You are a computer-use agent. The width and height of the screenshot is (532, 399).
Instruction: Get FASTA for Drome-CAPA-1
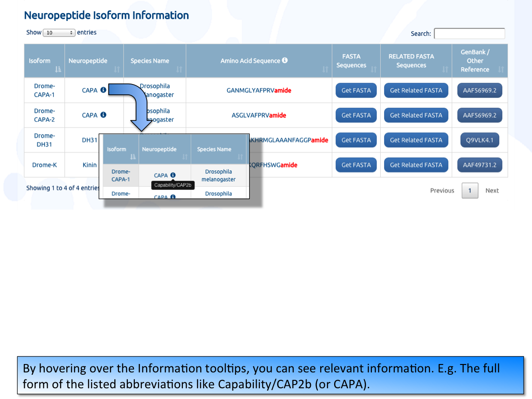pyautogui.click(x=356, y=90)
